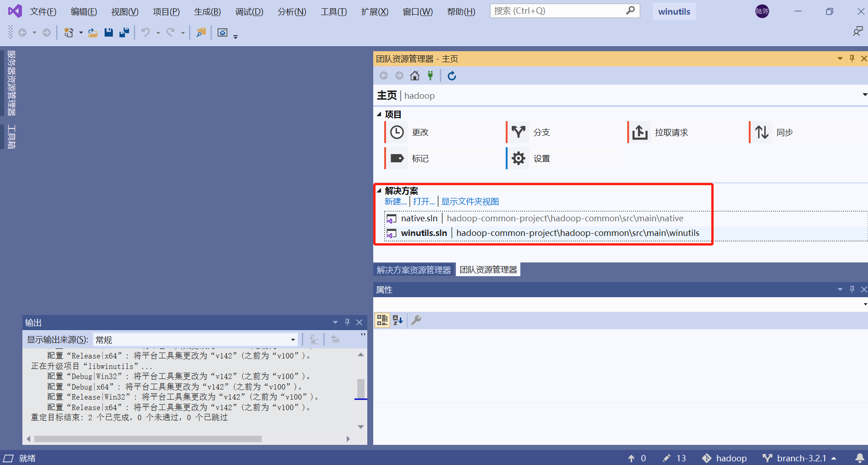Close the Output panel

(360, 322)
